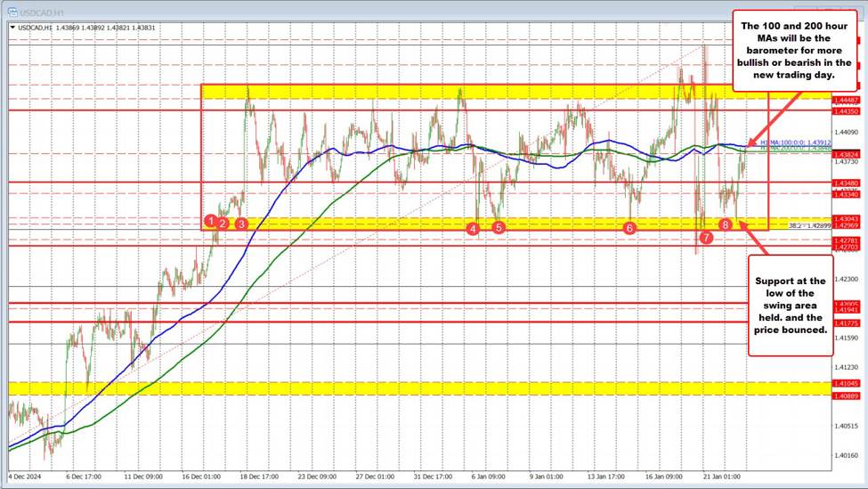Click the 6 Jan 09:00 time label
This screenshot has height=489, width=868.
[x=489, y=477]
